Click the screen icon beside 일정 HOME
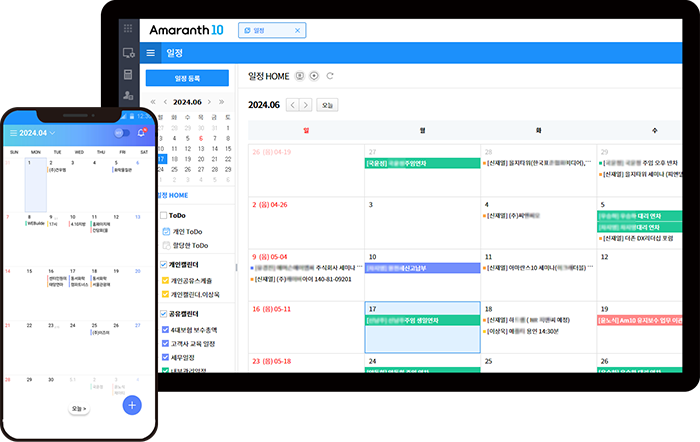Viewport: 700px width, 442px height. 300,76
